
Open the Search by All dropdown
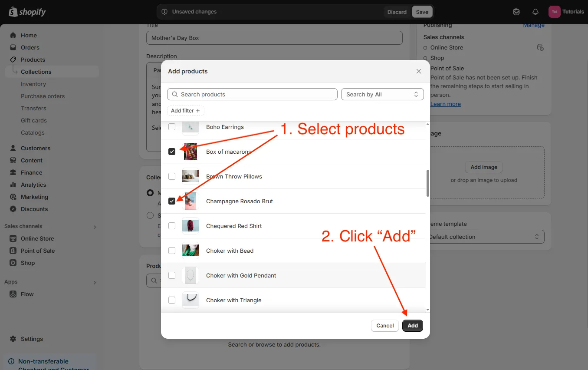[382, 94]
